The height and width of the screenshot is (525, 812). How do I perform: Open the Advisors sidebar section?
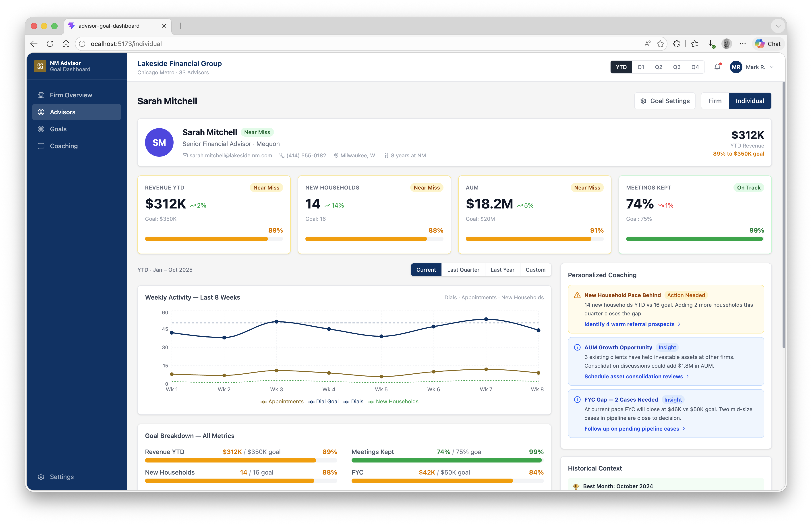(x=77, y=112)
